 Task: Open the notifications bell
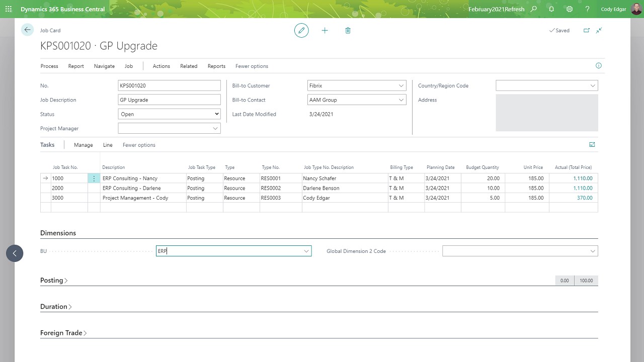pyautogui.click(x=551, y=9)
